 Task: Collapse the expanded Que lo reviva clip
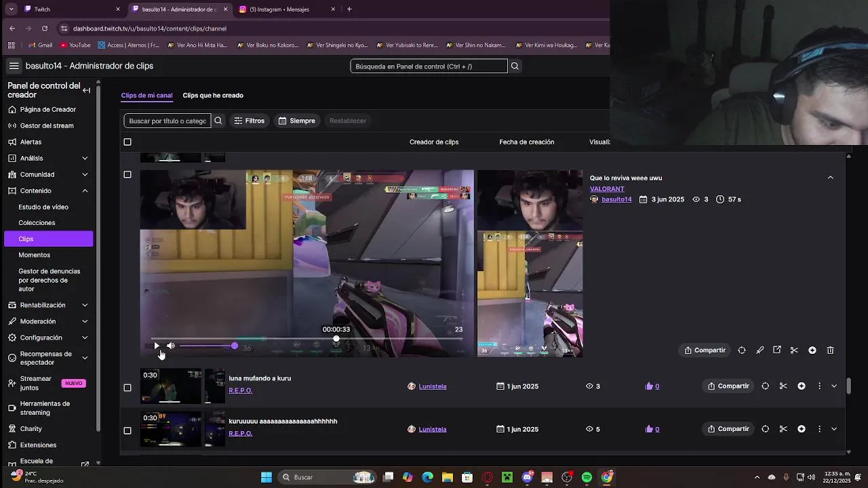[x=831, y=178]
